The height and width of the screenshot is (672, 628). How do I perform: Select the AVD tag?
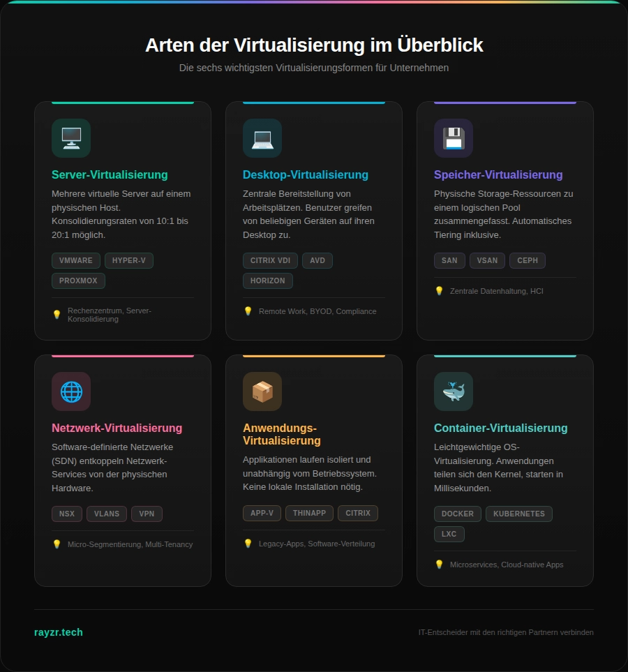click(317, 260)
